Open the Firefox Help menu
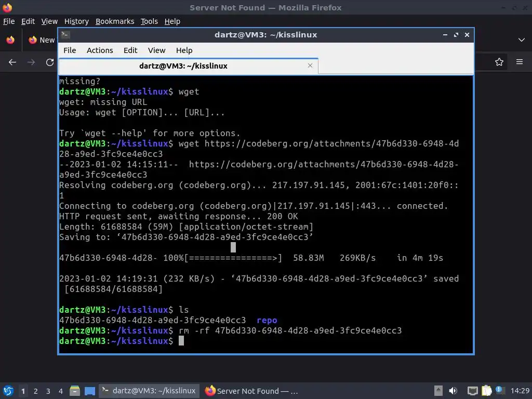 pos(172,21)
